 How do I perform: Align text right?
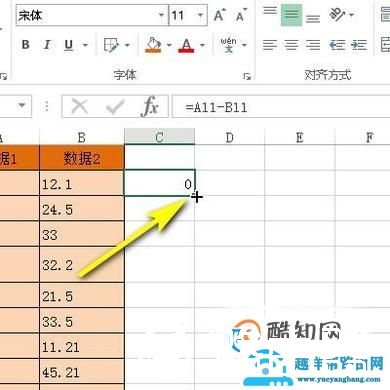313,45
